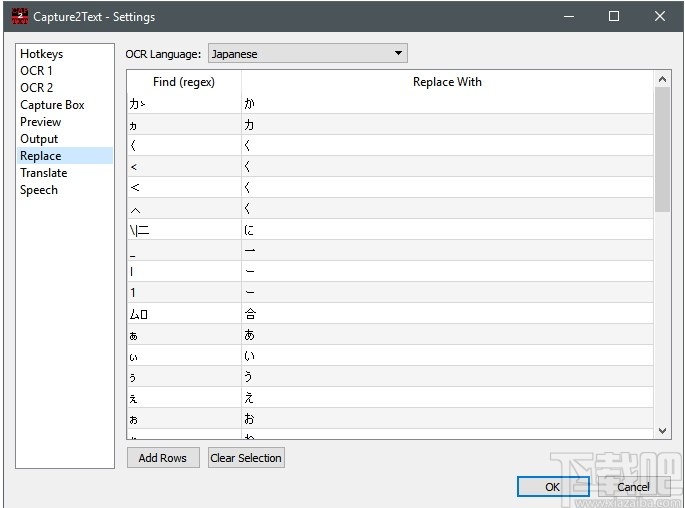Click the Add Rows button
This screenshot has width=685, height=508.
[x=163, y=458]
